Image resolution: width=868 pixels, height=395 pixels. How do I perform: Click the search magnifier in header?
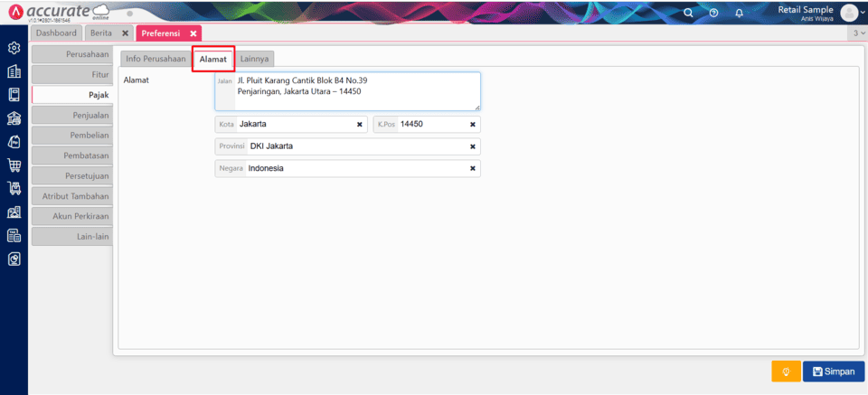tap(688, 13)
